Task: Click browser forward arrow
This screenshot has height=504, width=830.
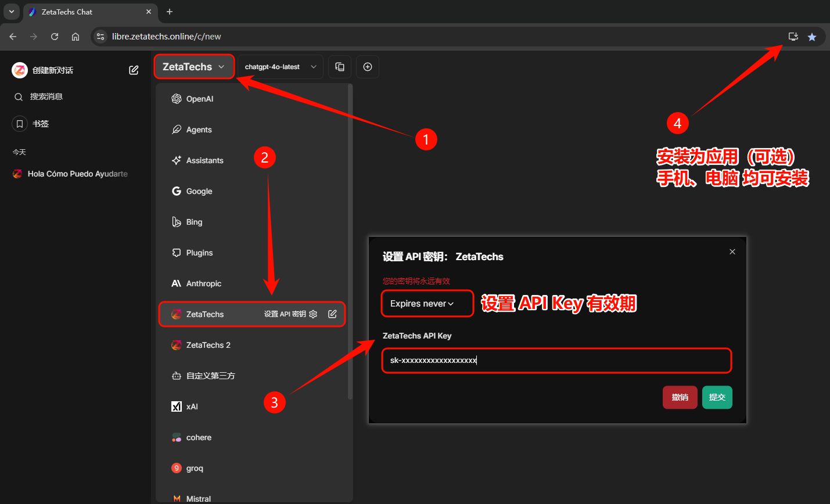Action: [34, 37]
